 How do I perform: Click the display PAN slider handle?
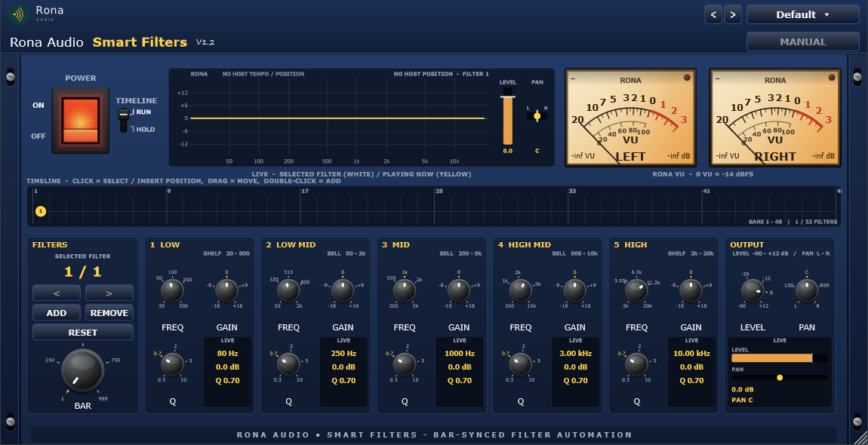537,115
